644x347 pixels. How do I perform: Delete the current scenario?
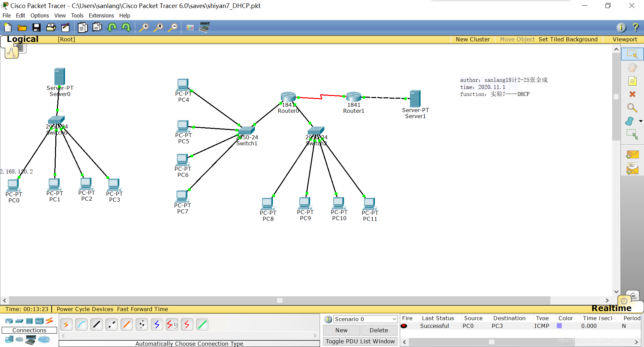(x=379, y=330)
